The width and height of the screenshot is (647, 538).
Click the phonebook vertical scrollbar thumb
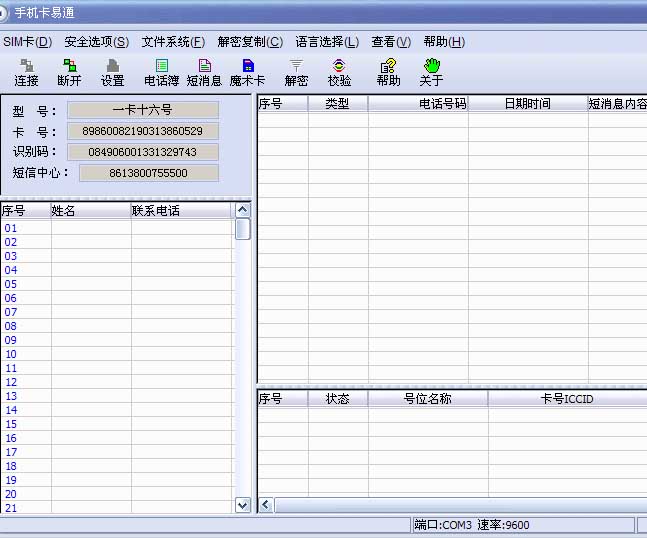(243, 229)
